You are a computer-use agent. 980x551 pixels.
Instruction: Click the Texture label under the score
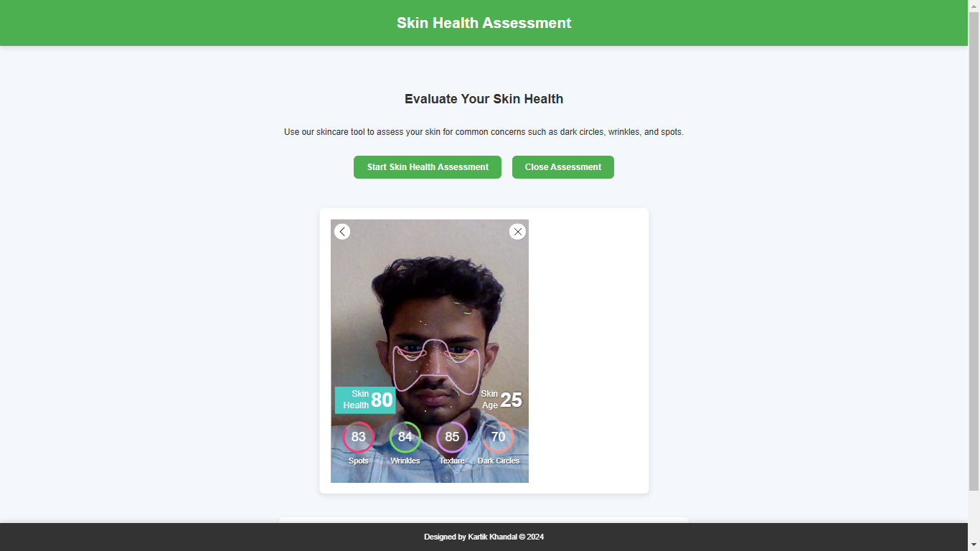coord(452,461)
